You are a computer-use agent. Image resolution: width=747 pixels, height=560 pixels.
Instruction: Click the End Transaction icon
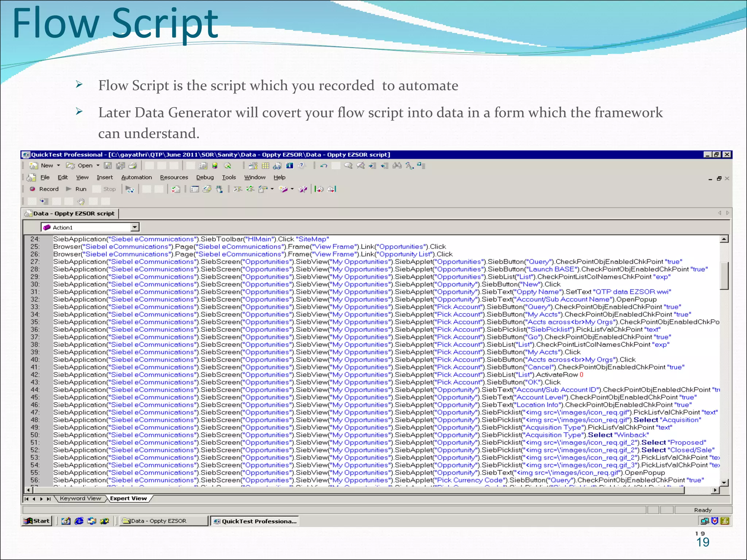[x=332, y=189]
